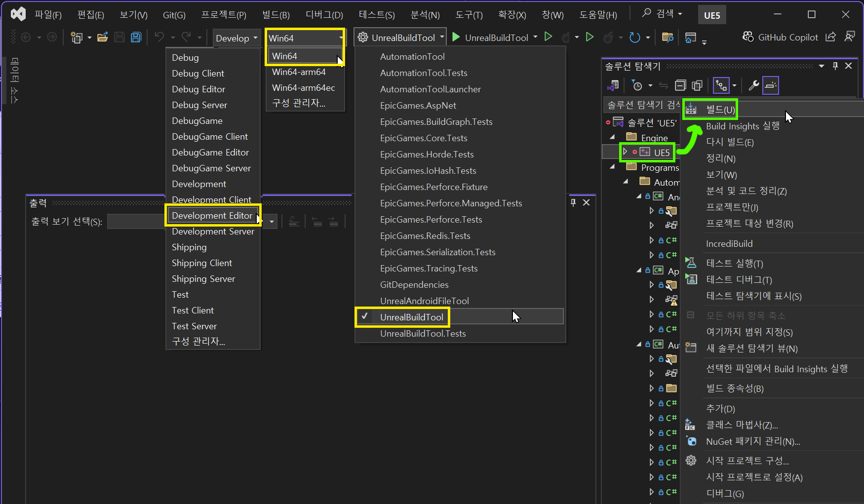Click the switch views icon in Solution Explorer
864x504 pixels.
pyautogui.click(x=613, y=86)
